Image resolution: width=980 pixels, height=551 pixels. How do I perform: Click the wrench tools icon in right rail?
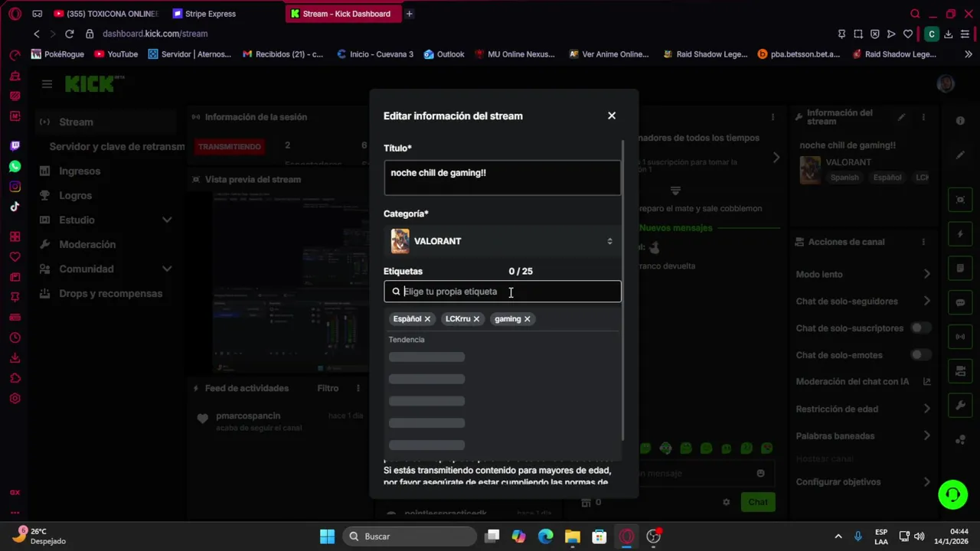point(960,405)
